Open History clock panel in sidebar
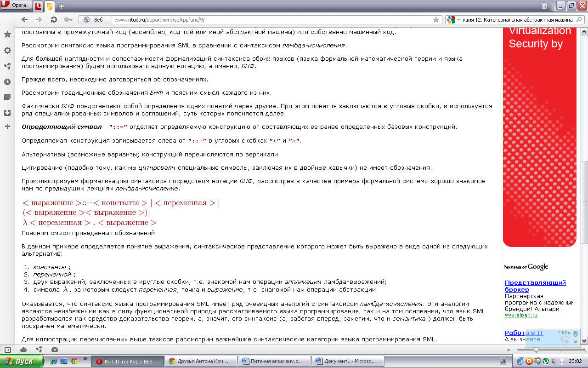The width and height of the screenshot is (588, 368). pos(7,81)
